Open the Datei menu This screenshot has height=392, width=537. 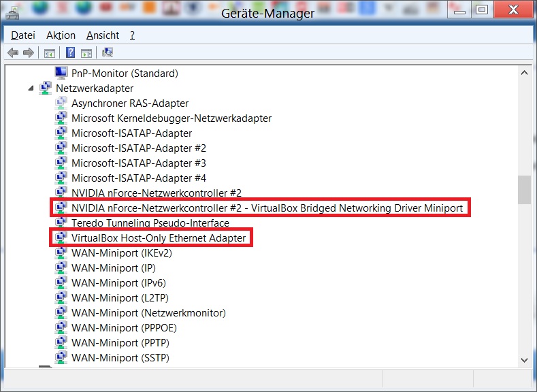23,35
